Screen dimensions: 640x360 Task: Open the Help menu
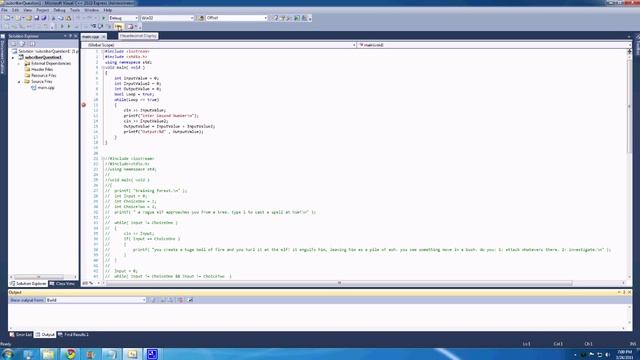108,10
